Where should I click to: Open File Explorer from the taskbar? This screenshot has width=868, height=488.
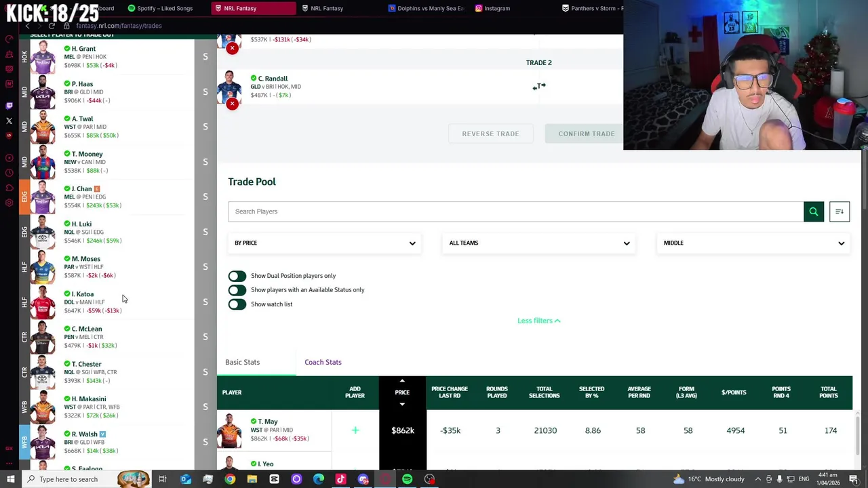point(252,479)
